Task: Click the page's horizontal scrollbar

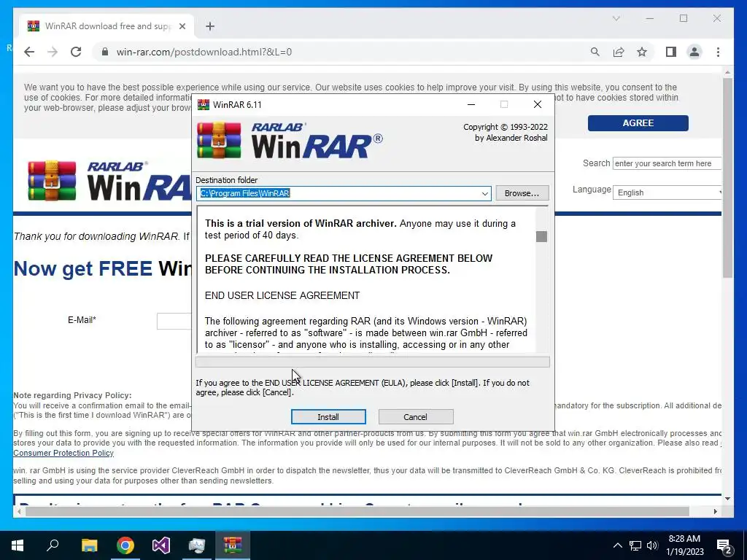Action: [357, 511]
